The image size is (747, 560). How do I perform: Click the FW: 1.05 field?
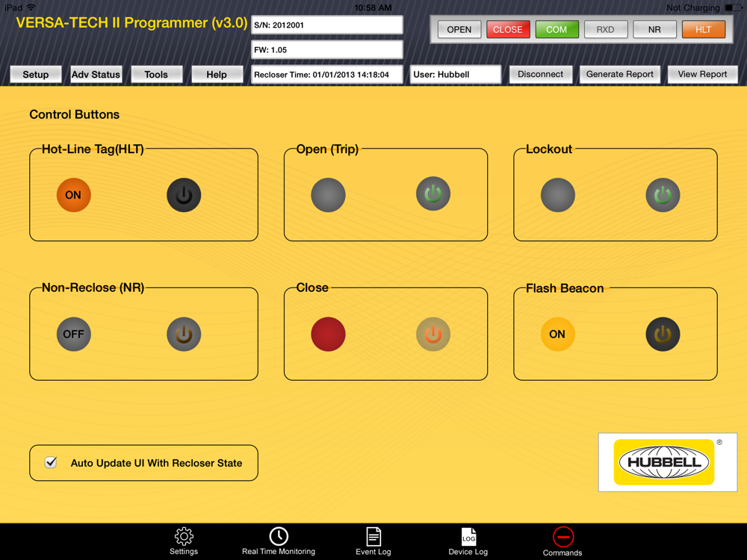[327, 49]
